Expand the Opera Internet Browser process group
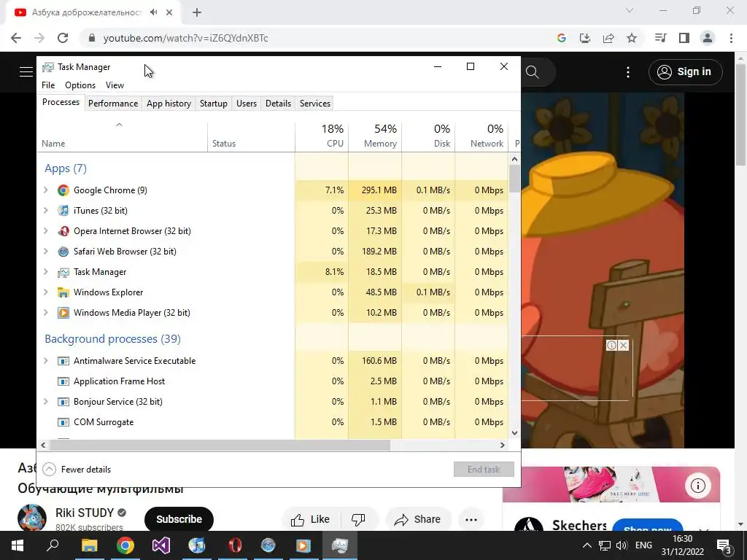The height and width of the screenshot is (560, 747). tap(46, 231)
